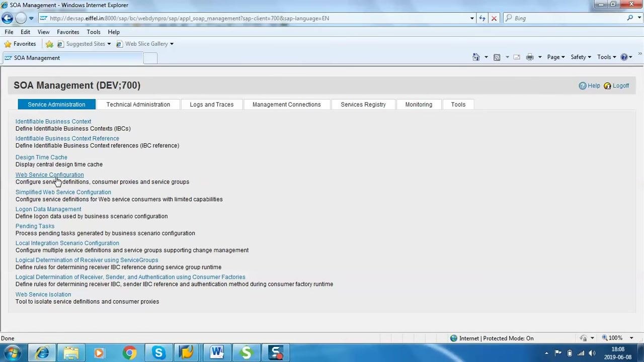This screenshot has width=644, height=362.
Task: Click the Refresh page icon
Action: click(482, 18)
